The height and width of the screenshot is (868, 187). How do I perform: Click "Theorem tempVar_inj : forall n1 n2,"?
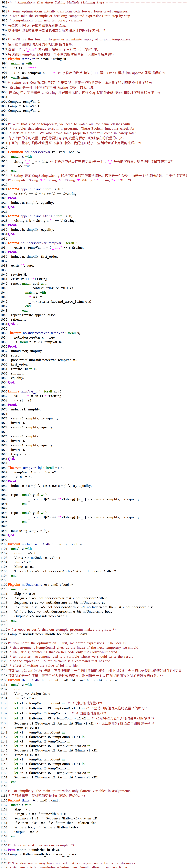[x=37, y=468]
